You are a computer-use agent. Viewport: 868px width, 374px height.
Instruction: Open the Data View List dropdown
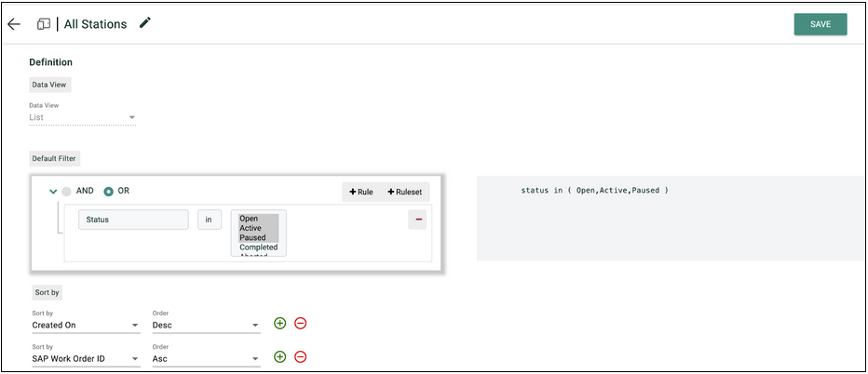[x=83, y=117]
